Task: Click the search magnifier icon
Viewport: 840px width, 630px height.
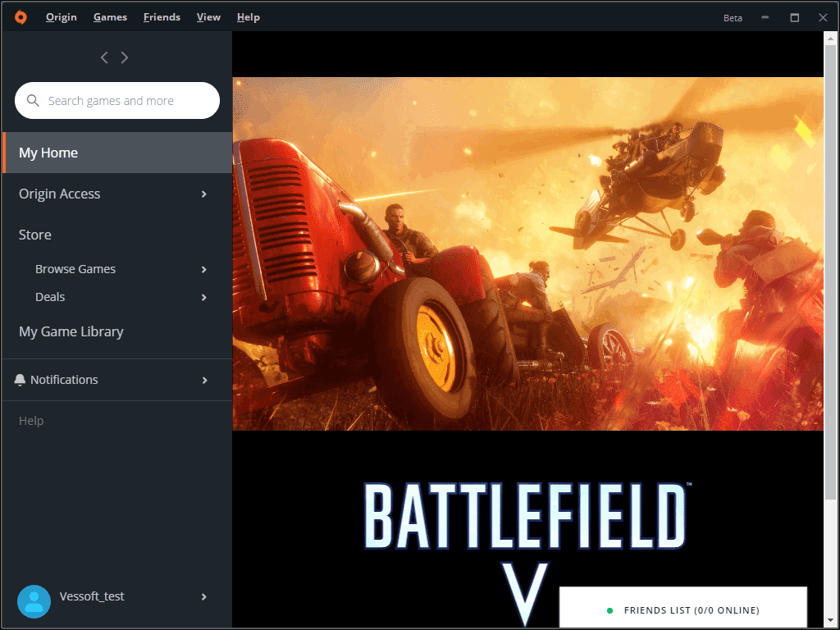Action: click(x=33, y=101)
